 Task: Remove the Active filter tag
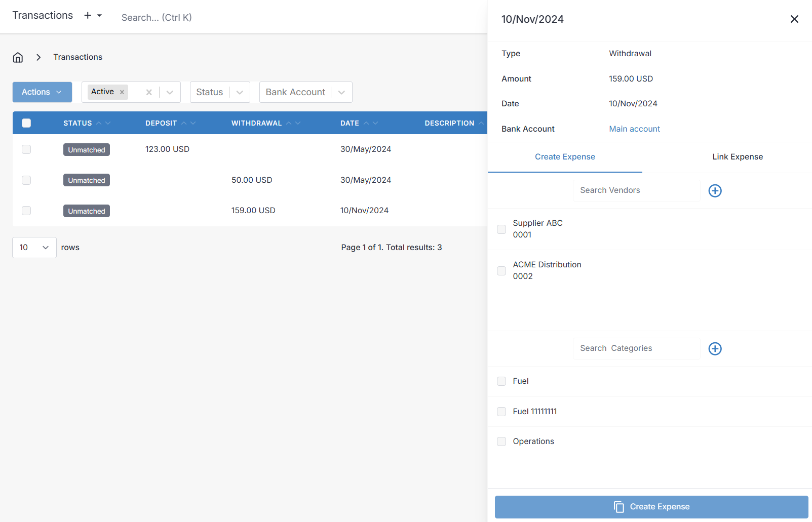[122, 92]
